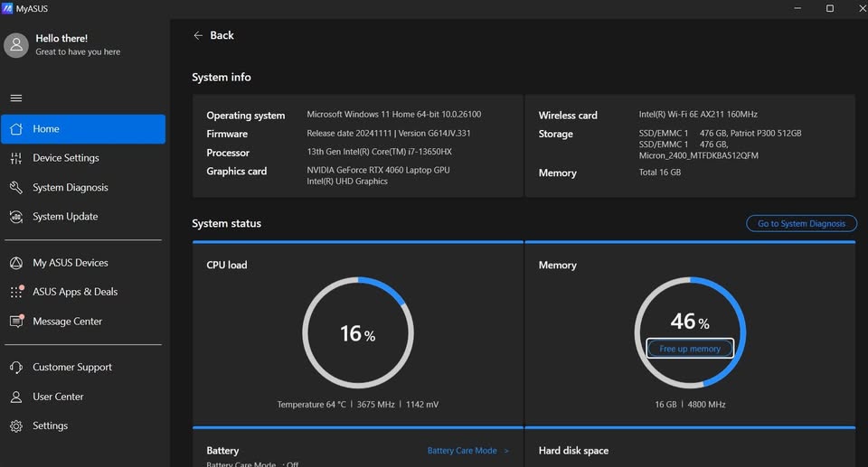The image size is (868, 467).
Task: Open the User Center person icon
Action: click(x=16, y=397)
